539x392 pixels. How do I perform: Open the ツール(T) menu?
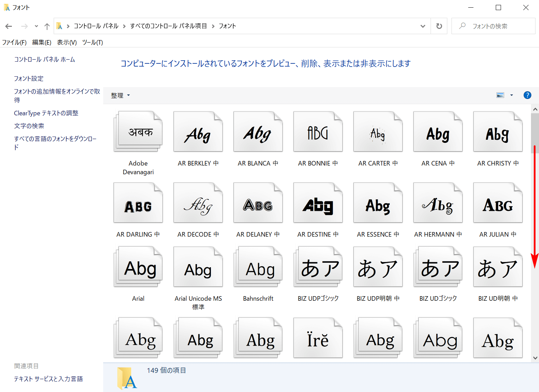[x=93, y=43]
